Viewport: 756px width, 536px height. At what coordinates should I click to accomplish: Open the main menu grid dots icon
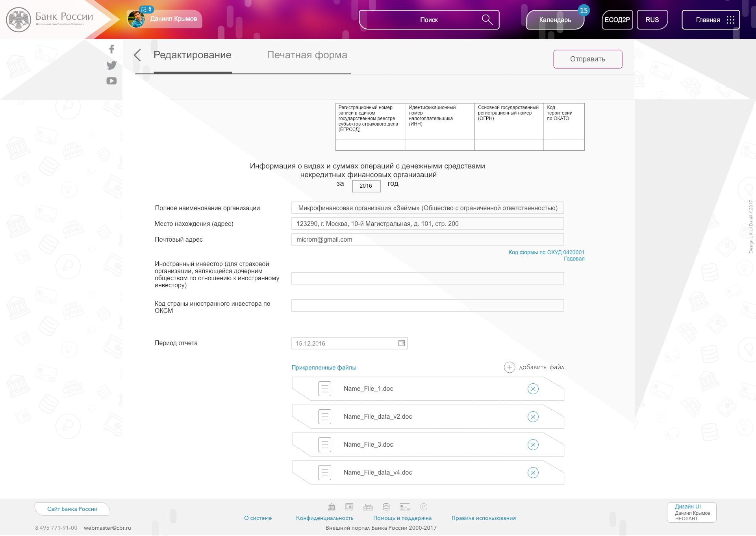pyautogui.click(x=730, y=20)
